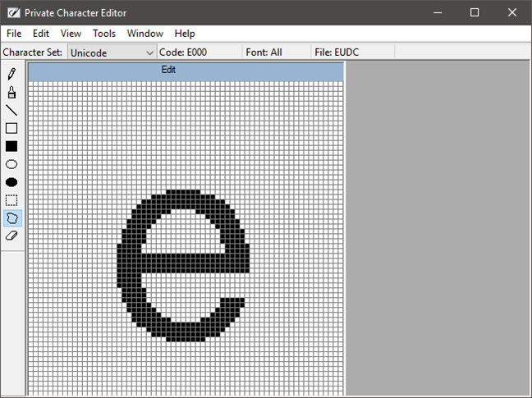Activate the Freeform Selection tool
Screen dimensions: 532x398
click(12, 218)
